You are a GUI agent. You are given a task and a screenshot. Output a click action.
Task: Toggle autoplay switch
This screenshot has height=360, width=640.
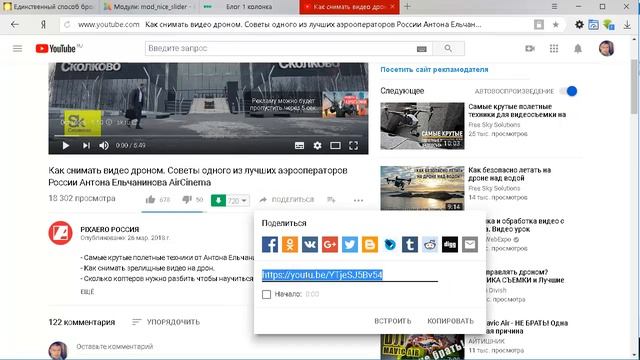coord(568,91)
